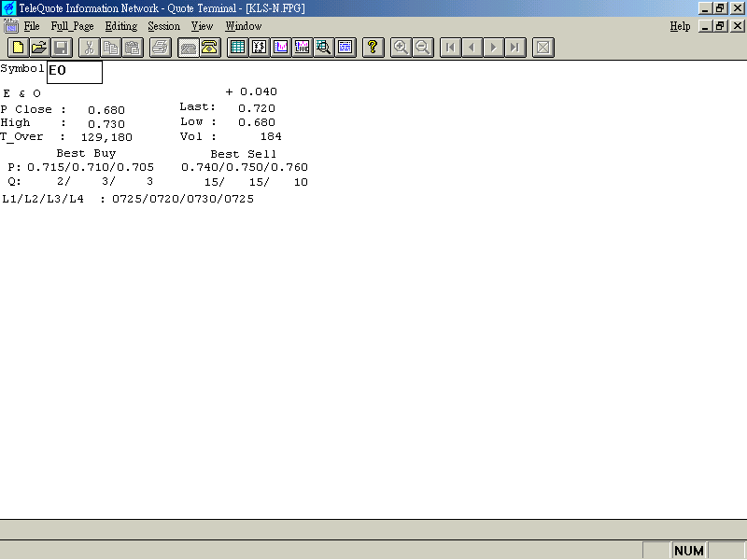Go to previous page arrow icon
The height and width of the screenshot is (560, 747).
pyautogui.click(x=472, y=48)
